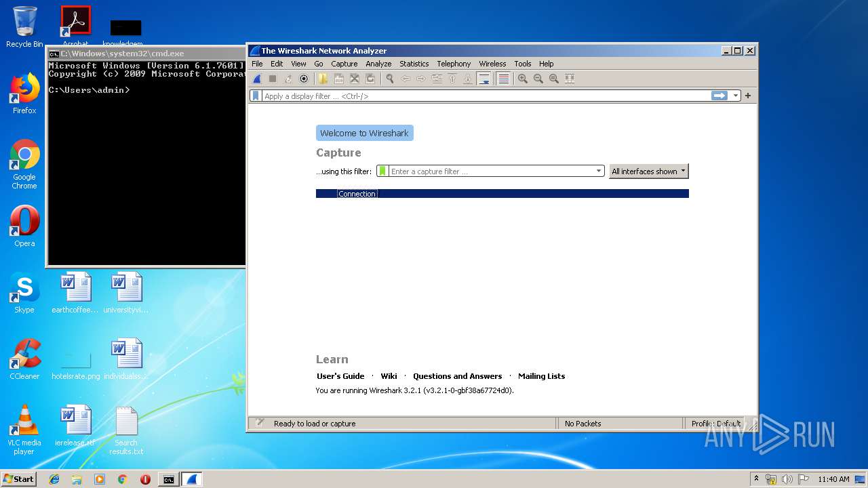This screenshot has height=488, width=868.
Task: Click the Restart current capture icon
Action: tap(288, 79)
